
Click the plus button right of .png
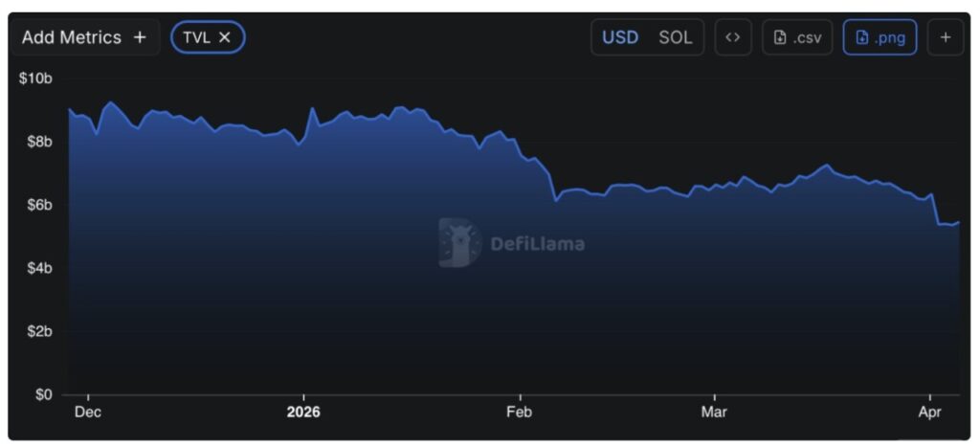(x=946, y=37)
